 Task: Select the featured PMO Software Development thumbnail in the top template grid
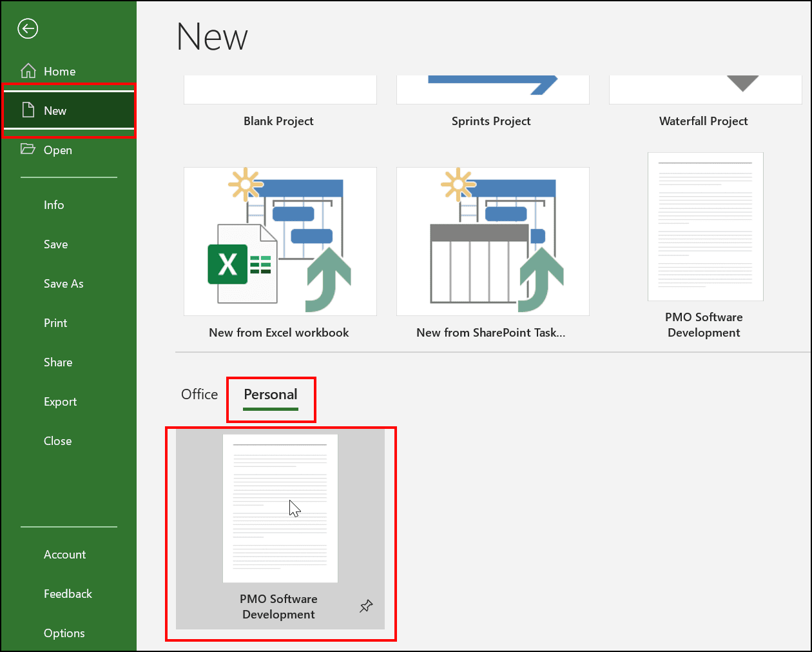[x=706, y=226]
